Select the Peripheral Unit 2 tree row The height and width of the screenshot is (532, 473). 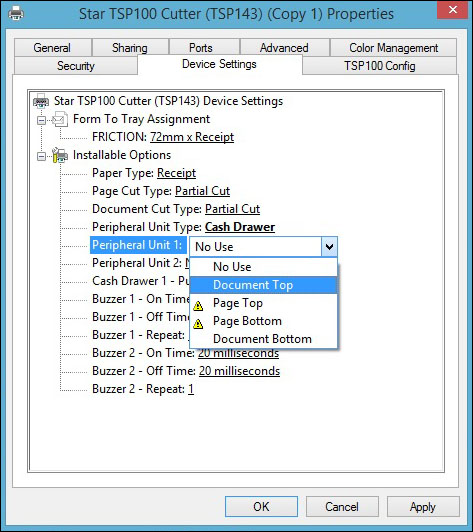pyautogui.click(x=140, y=263)
